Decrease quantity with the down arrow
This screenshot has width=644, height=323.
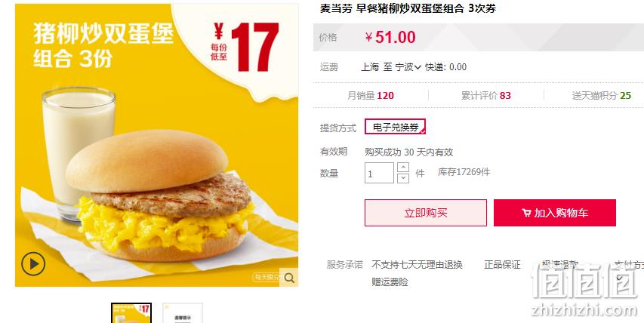(x=403, y=178)
